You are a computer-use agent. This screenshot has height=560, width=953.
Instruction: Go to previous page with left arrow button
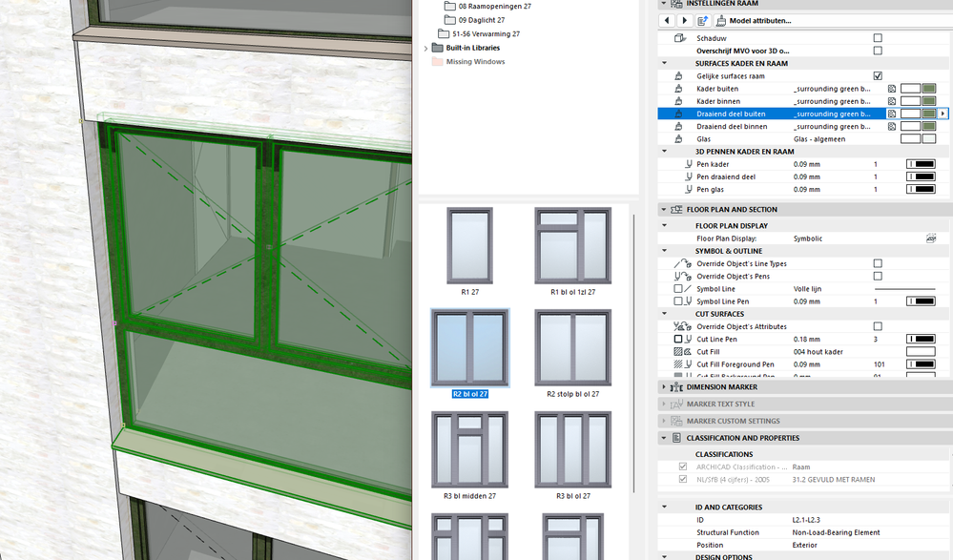coord(667,21)
